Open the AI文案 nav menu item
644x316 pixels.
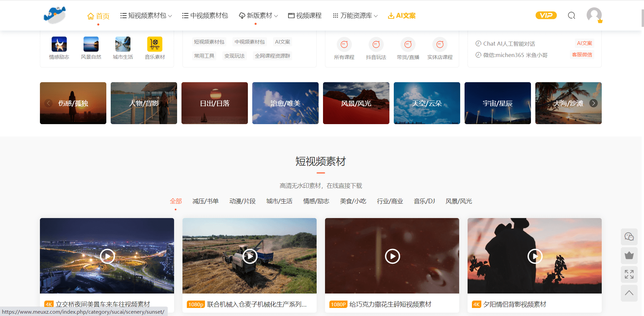pyautogui.click(x=402, y=16)
